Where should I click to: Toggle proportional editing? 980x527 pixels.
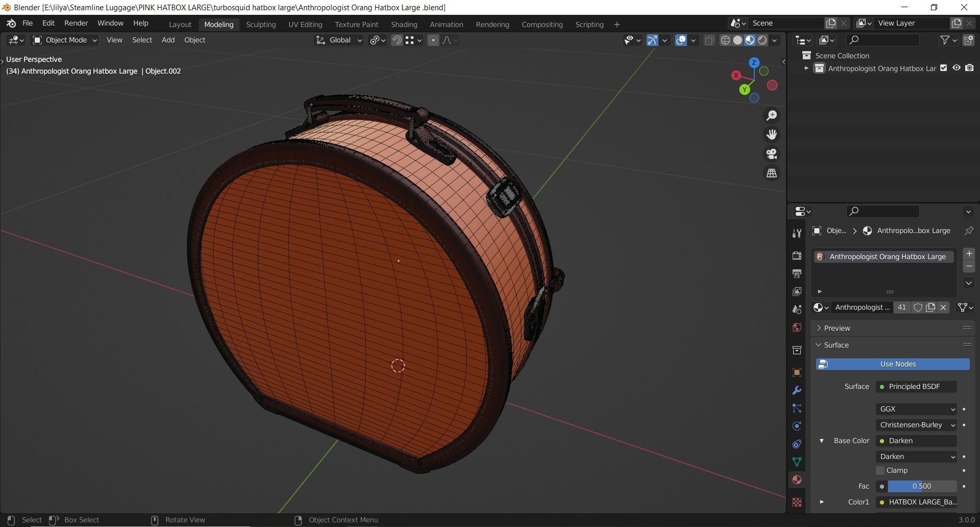click(x=433, y=40)
